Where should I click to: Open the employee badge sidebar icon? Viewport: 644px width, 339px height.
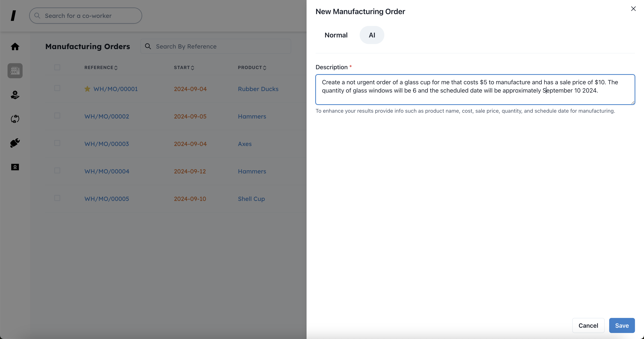point(15,167)
